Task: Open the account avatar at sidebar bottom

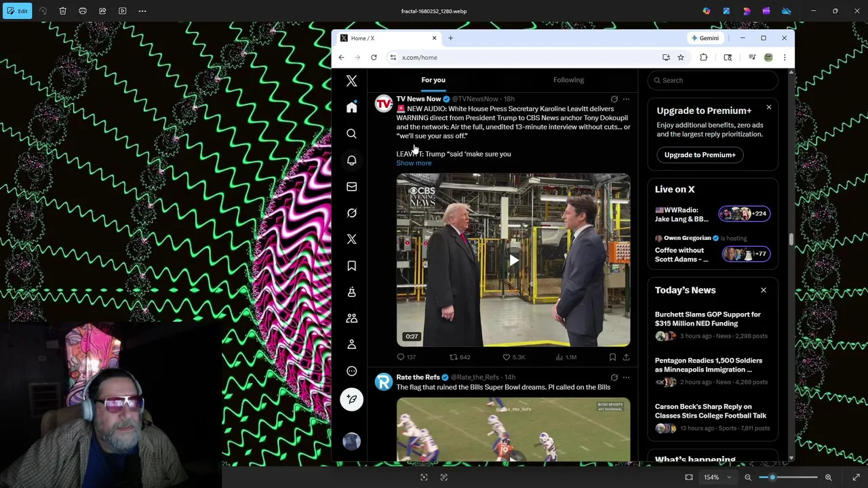Action: pyautogui.click(x=351, y=441)
